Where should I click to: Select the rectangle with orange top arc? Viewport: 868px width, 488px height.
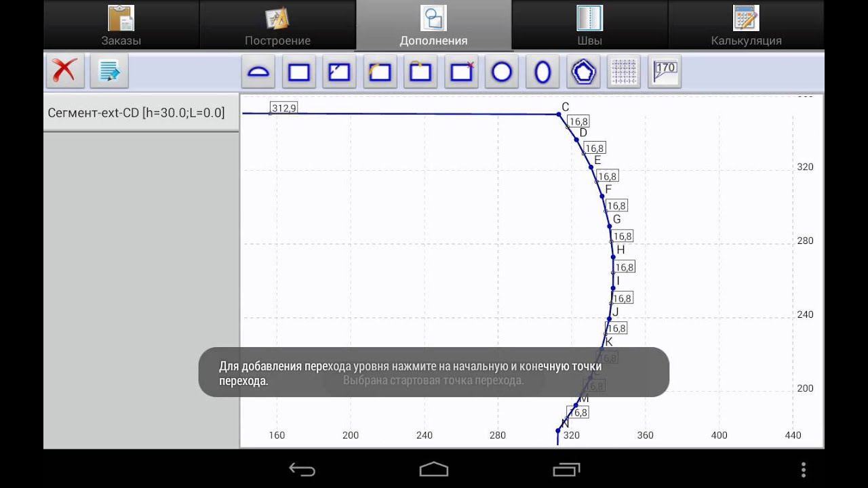(x=420, y=72)
